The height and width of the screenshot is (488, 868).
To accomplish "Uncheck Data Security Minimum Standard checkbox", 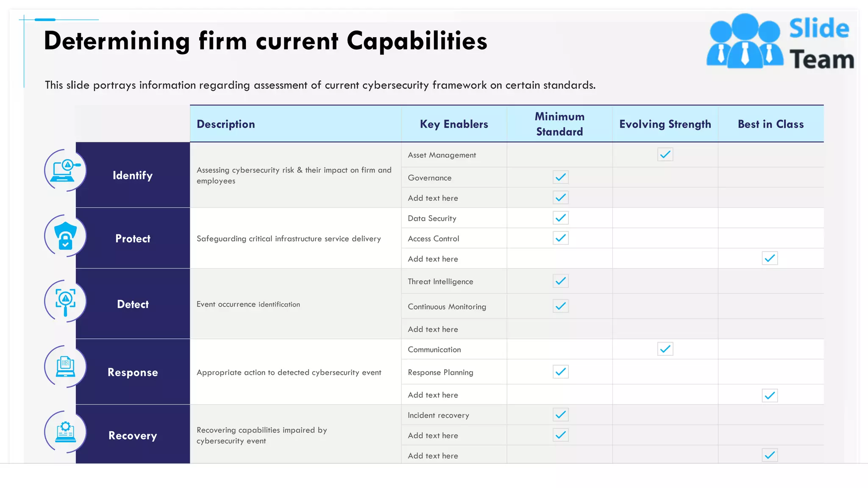I will pyautogui.click(x=560, y=218).
